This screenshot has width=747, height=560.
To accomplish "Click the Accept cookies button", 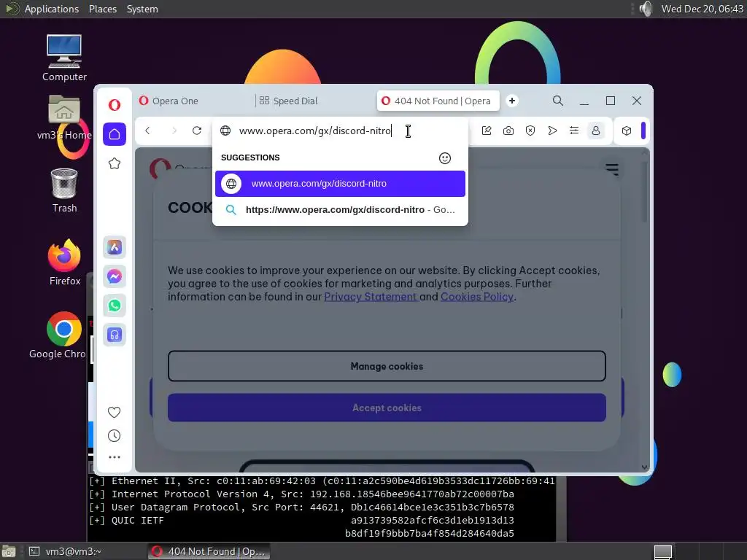I will tap(387, 408).
